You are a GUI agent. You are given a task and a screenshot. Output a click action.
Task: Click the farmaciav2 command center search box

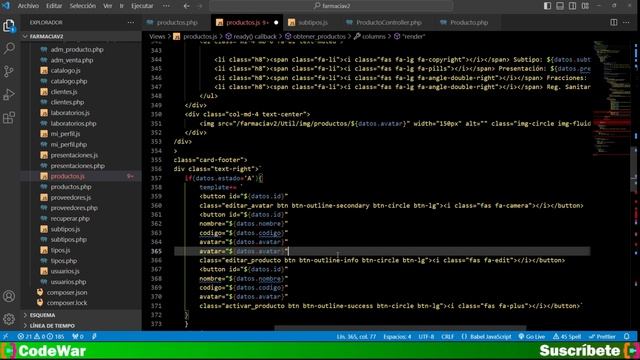[x=331, y=6]
